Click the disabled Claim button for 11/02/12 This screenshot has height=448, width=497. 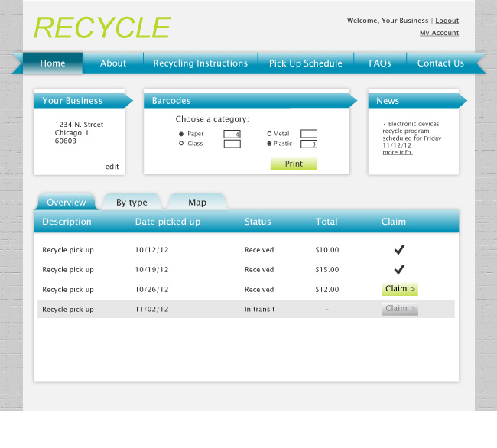tap(400, 309)
